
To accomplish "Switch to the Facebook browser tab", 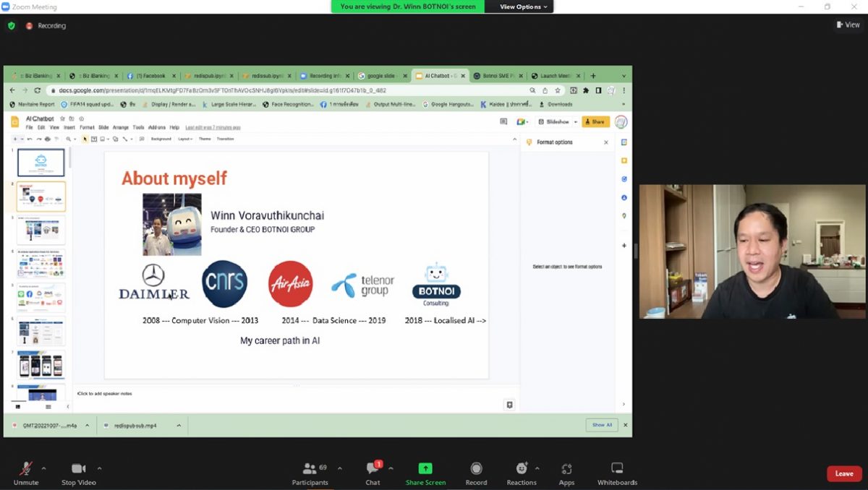I will click(x=152, y=75).
